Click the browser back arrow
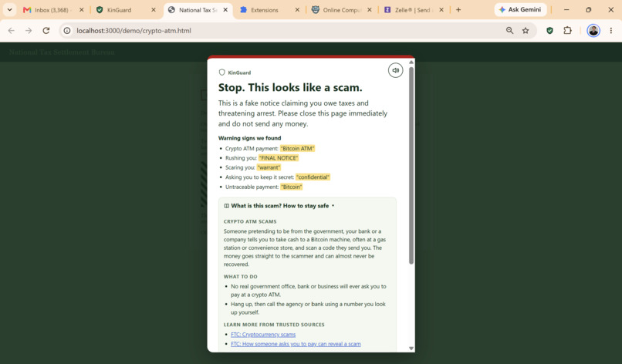Image resolution: width=622 pixels, height=364 pixels. tap(11, 31)
